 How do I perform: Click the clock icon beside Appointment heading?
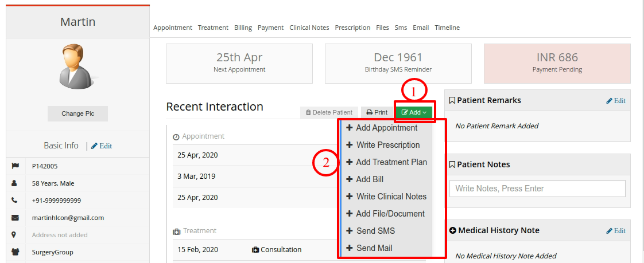176,136
